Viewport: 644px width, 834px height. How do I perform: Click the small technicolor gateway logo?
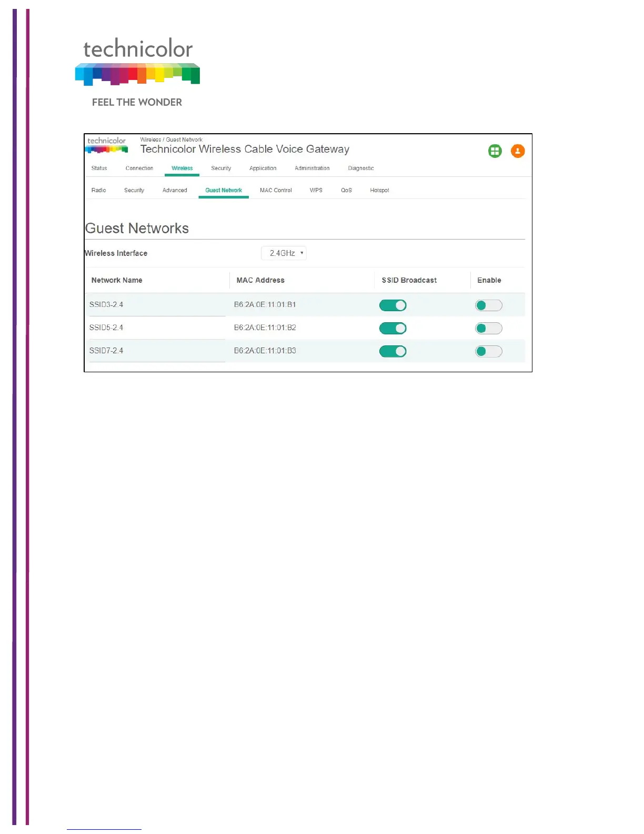point(107,145)
